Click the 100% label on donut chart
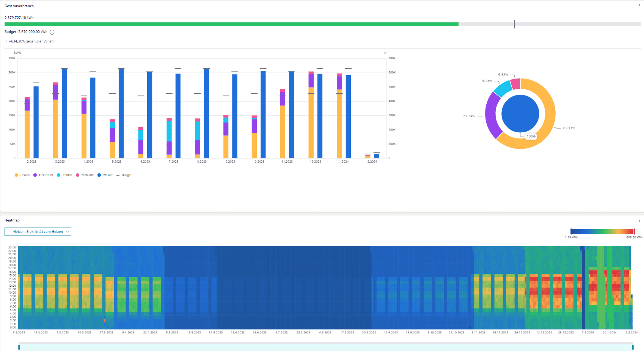This screenshot has width=644, height=355. (x=531, y=137)
